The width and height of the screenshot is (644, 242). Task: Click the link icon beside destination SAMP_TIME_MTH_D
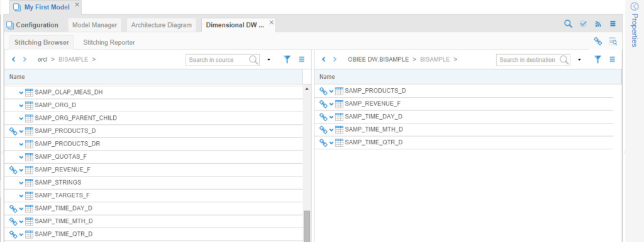pyautogui.click(x=324, y=130)
